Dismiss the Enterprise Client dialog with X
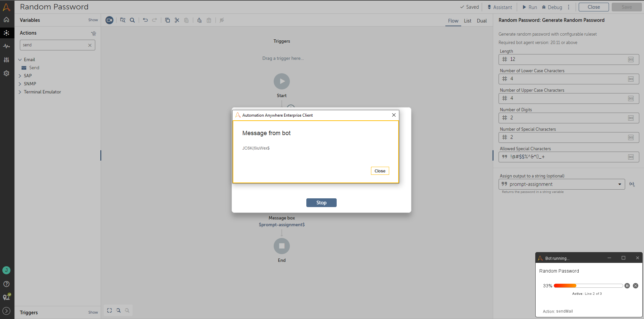The width and height of the screenshot is (644, 319). 394,115
